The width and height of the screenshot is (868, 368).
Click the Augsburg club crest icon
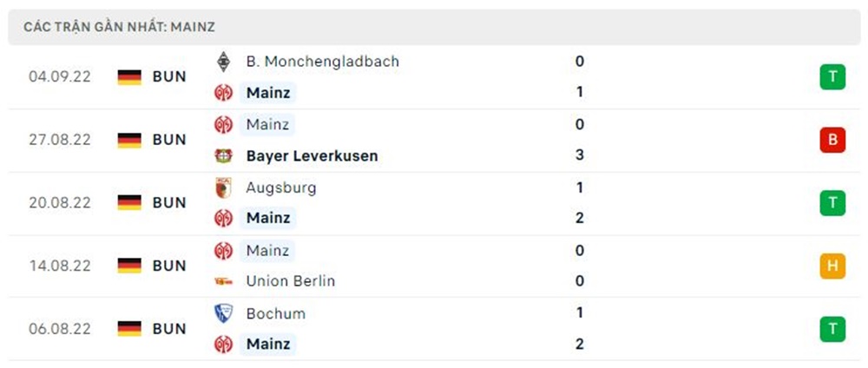tap(223, 187)
